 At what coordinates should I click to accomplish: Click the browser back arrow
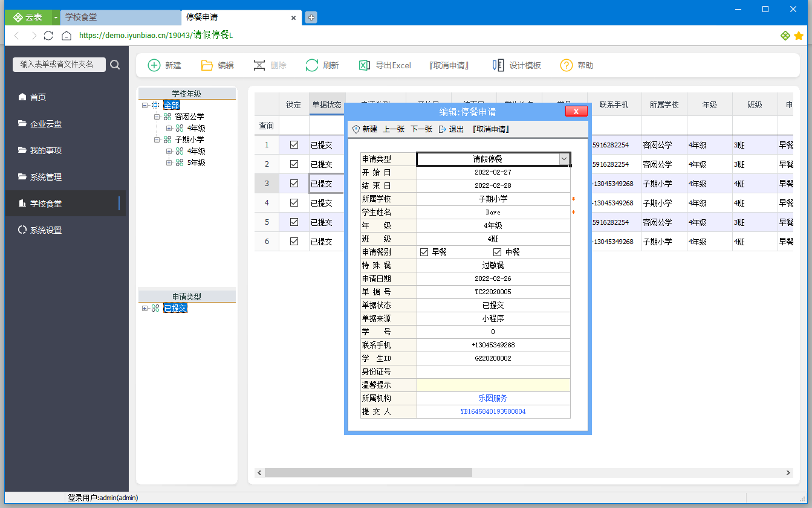tap(17, 36)
